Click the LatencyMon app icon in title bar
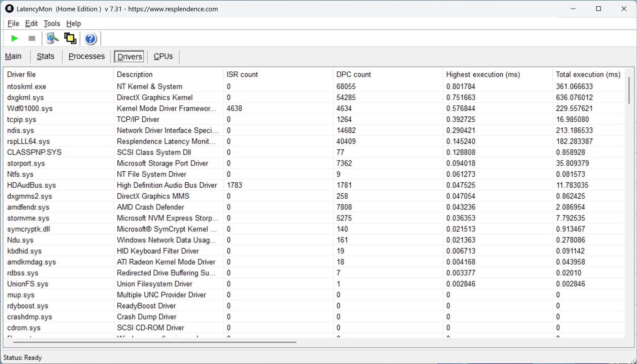637x364 pixels. 9,9
